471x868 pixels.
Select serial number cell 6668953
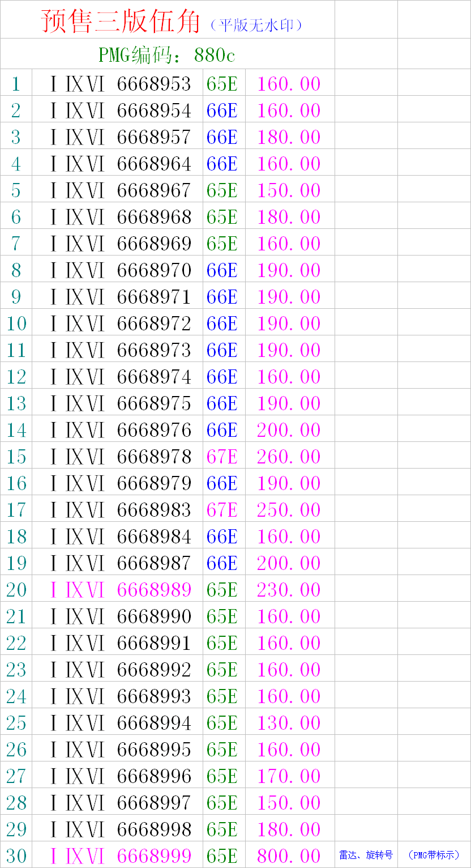[x=118, y=84]
